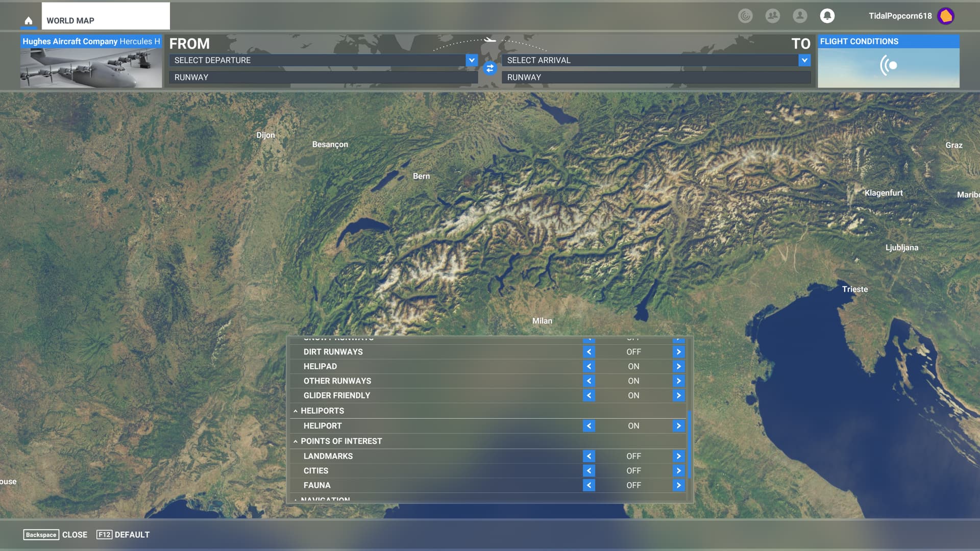Screen dimensions: 980x551
Task: Click the accessibility globe icon at top right
Action: point(745,16)
